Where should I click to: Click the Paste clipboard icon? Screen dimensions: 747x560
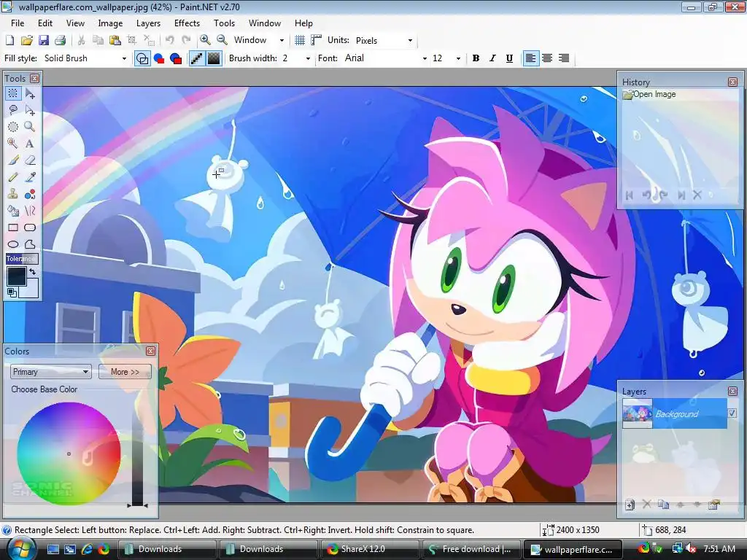pos(115,41)
